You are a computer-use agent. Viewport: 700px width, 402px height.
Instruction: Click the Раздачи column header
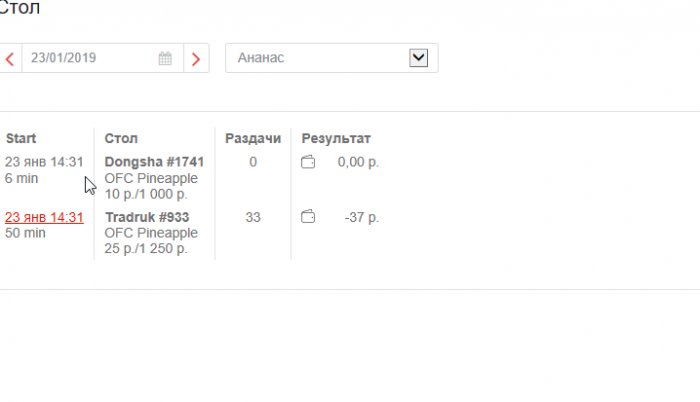(x=253, y=138)
